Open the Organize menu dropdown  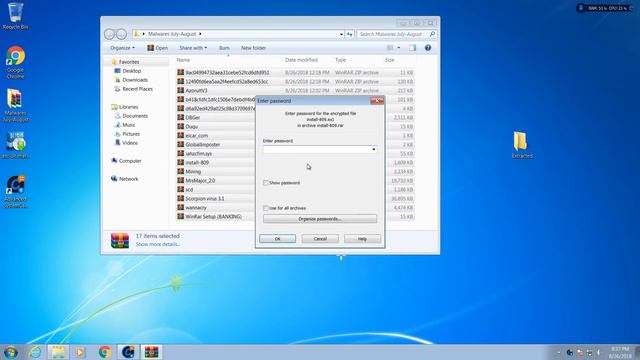[x=122, y=48]
